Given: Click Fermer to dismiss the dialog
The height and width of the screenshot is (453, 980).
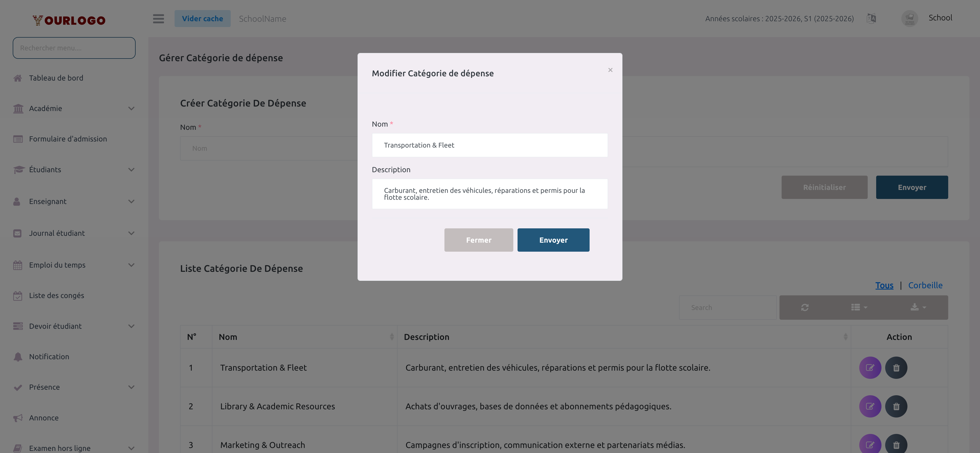Looking at the screenshot, I should 479,240.
